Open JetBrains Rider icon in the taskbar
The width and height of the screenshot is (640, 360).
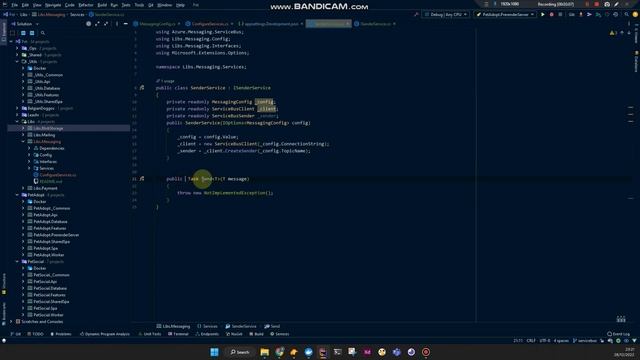click(323, 352)
